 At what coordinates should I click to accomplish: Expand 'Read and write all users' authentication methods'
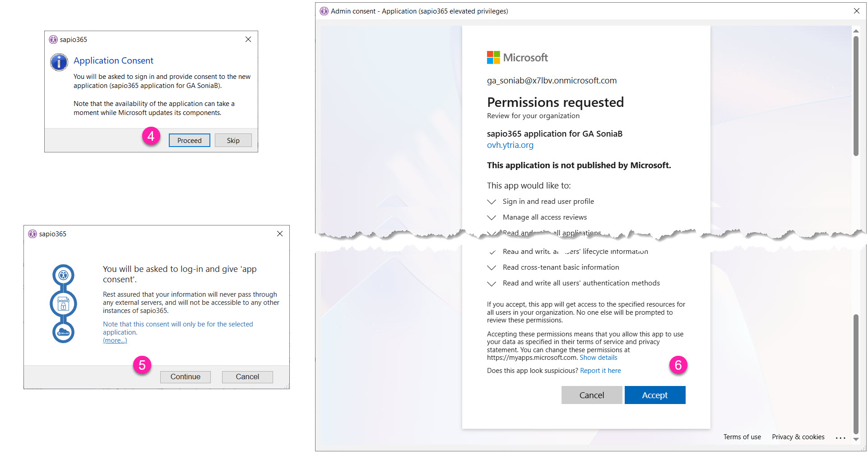click(492, 284)
